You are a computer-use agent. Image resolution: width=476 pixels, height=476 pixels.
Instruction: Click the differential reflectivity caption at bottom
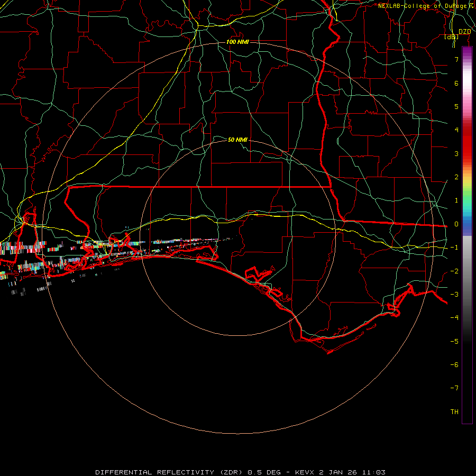pyautogui.click(x=240, y=472)
